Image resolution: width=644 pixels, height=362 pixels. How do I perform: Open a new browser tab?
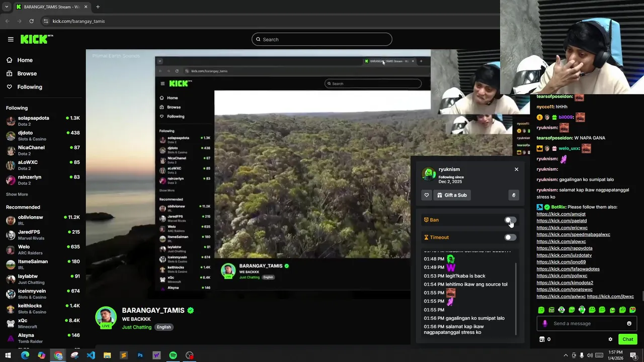click(x=98, y=7)
